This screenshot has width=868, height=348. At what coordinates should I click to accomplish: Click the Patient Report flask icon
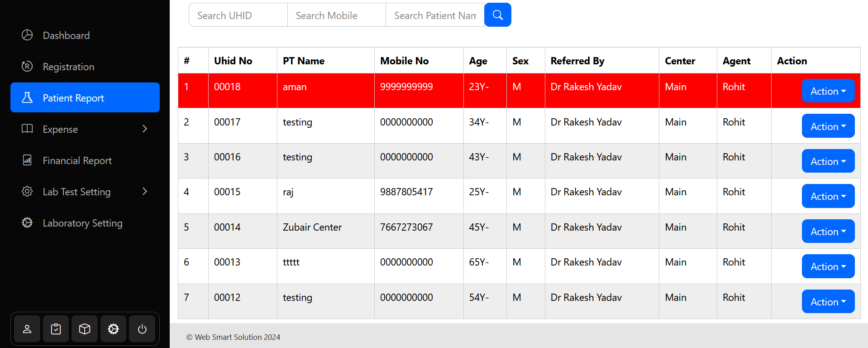coord(27,97)
